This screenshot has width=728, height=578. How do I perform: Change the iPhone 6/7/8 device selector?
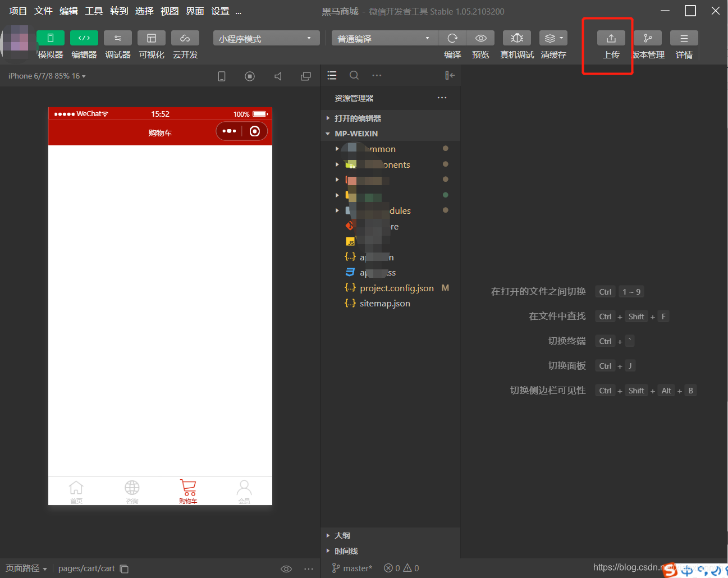coord(47,76)
